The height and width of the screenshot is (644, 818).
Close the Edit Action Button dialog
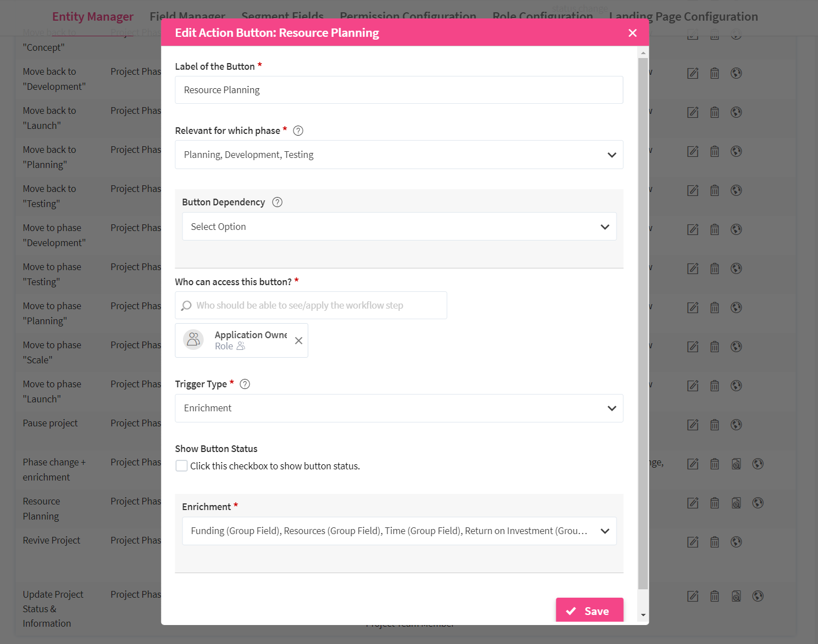tap(632, 33)
